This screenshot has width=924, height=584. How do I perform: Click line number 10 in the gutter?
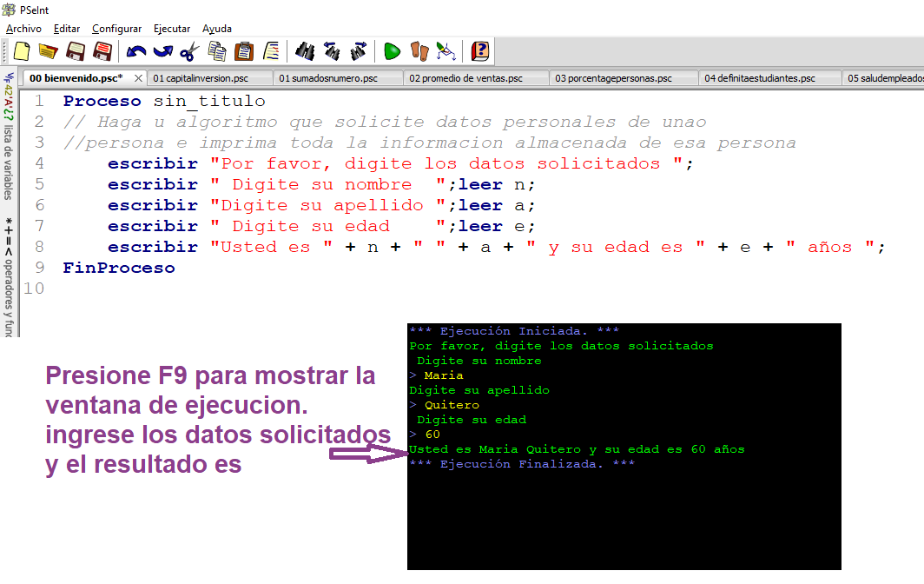(34, 289)
